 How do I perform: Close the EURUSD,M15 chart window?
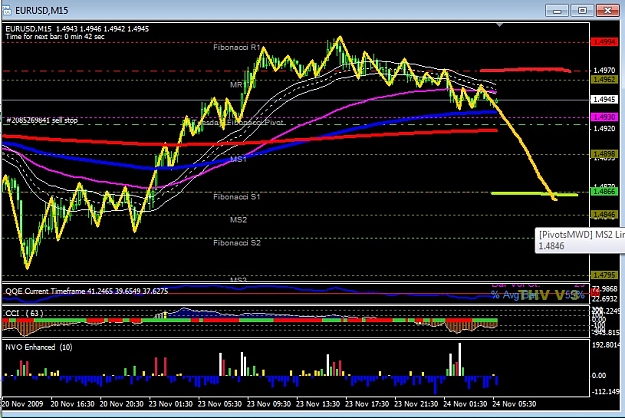pyautogui.click(x=607, y=10)
